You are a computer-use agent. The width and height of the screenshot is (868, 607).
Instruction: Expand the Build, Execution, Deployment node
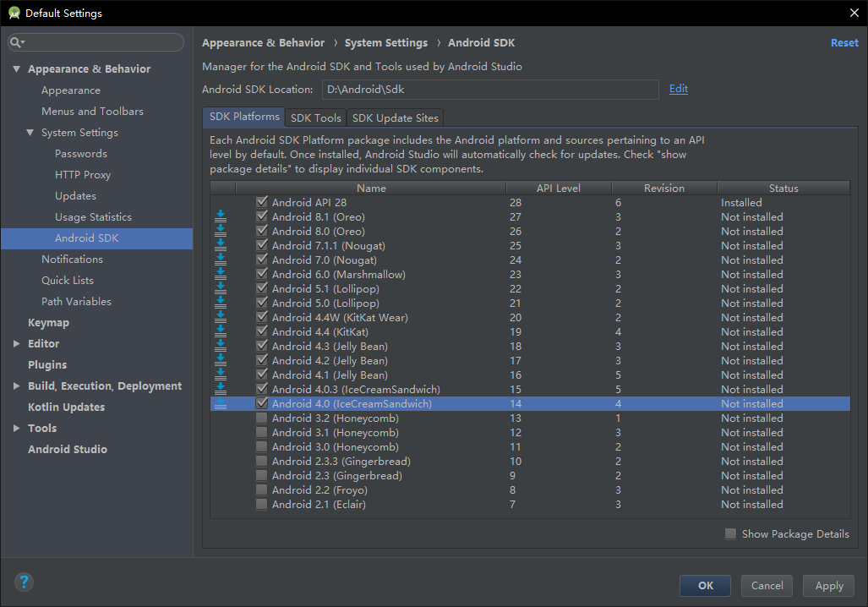pos(17,386)
